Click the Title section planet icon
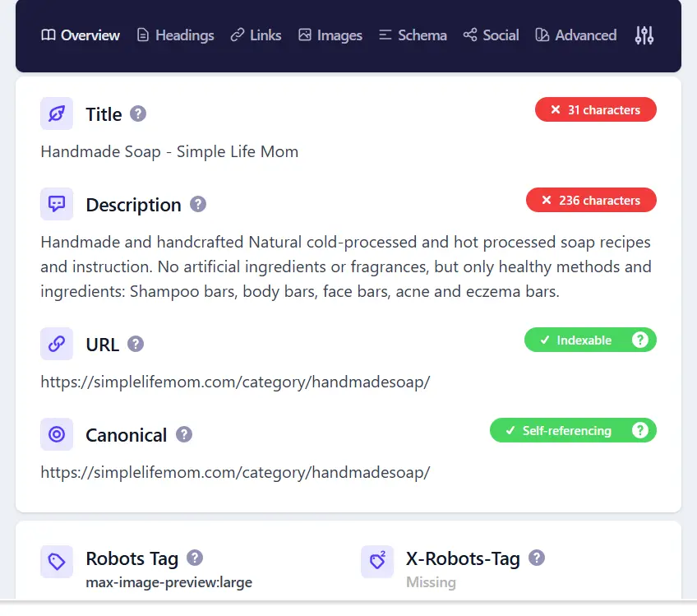This screenshot has height=616, width=697. [57, 113]
